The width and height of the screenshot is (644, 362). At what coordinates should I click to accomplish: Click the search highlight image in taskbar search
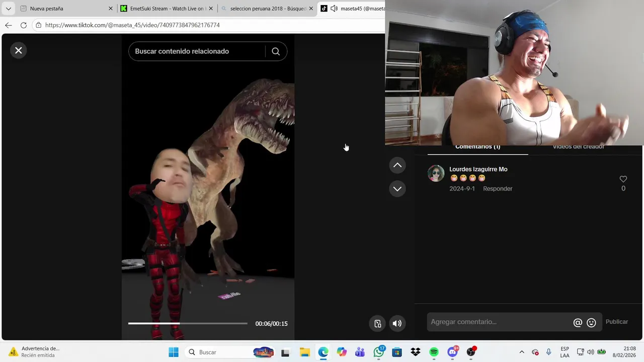263,352
